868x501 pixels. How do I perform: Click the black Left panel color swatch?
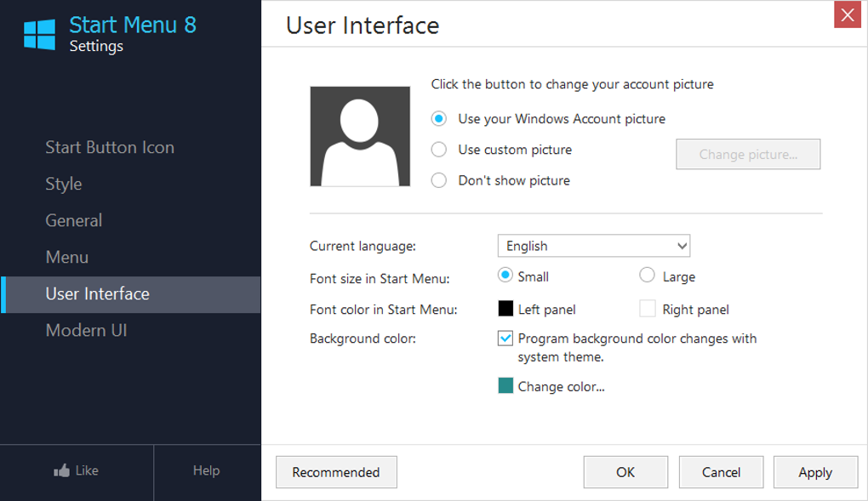tap(505, 309)
